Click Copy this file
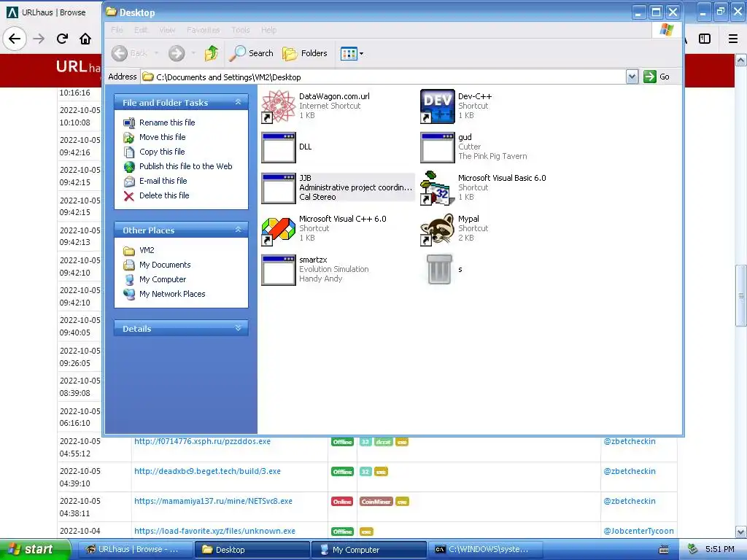747x560 pixels. coord(154,152)
